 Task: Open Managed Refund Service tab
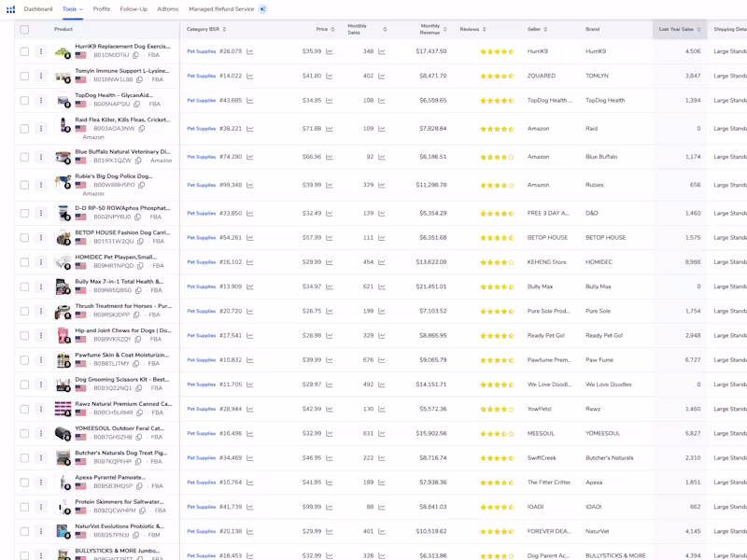point(221,9)
